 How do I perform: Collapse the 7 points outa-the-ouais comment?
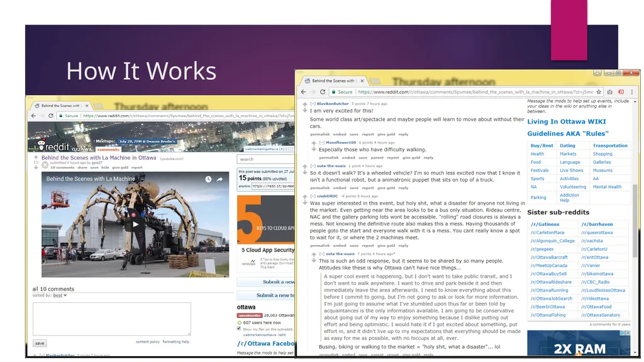tap(321, 254)
